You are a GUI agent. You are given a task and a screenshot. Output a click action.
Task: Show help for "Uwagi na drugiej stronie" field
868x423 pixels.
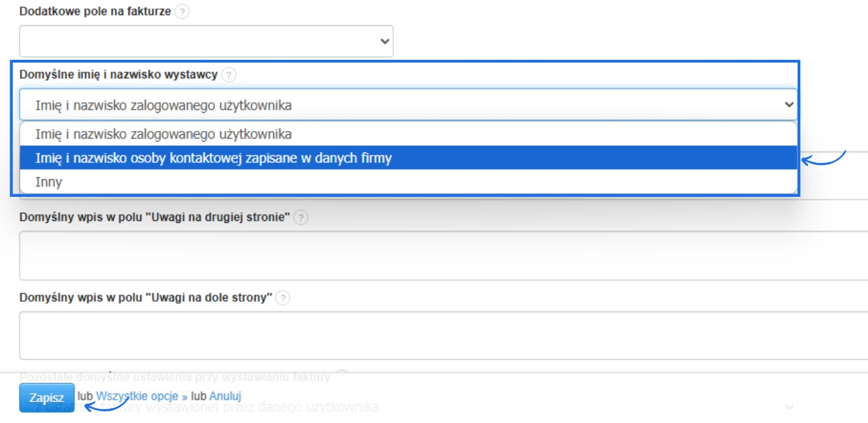click(x=301, y=218)
